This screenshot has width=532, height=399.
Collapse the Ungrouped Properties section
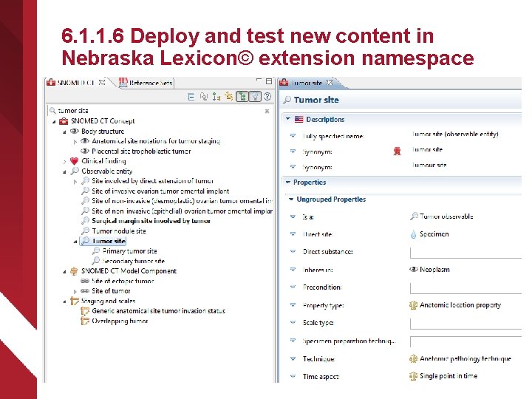click(291, 199)
